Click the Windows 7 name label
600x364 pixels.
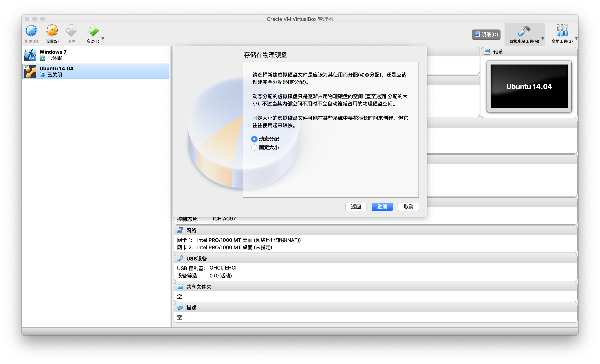[x=53, y=52]
